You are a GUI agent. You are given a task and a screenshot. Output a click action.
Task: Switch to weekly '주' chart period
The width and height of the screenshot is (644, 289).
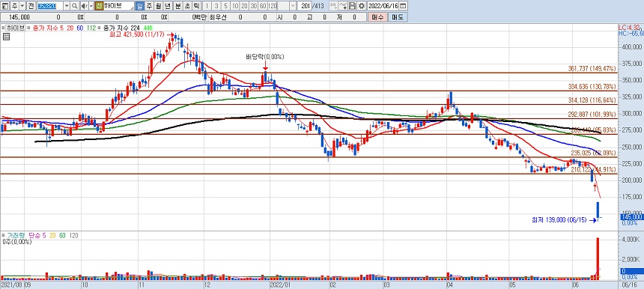coord(149,6)
